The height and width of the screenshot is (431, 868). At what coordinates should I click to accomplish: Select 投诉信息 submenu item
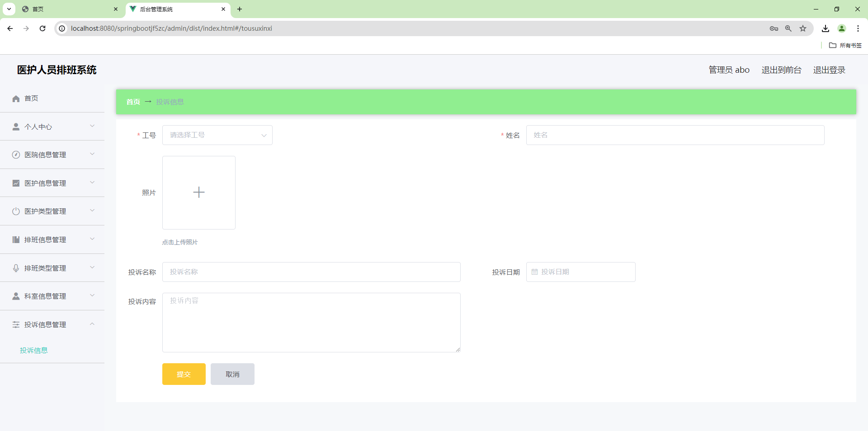pyautogui.click(x=34, y=350)
